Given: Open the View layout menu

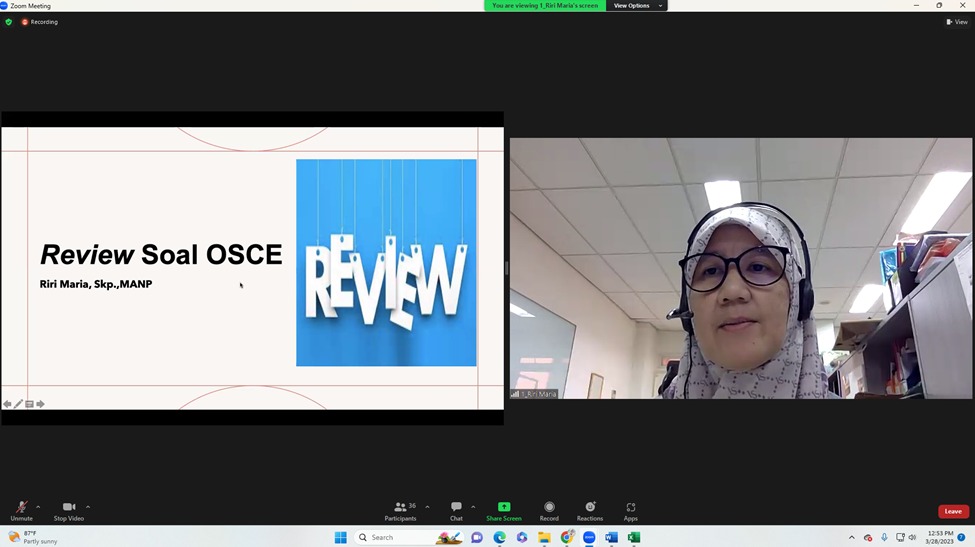Looking at the screenshot, I should (x=957, y=22).
